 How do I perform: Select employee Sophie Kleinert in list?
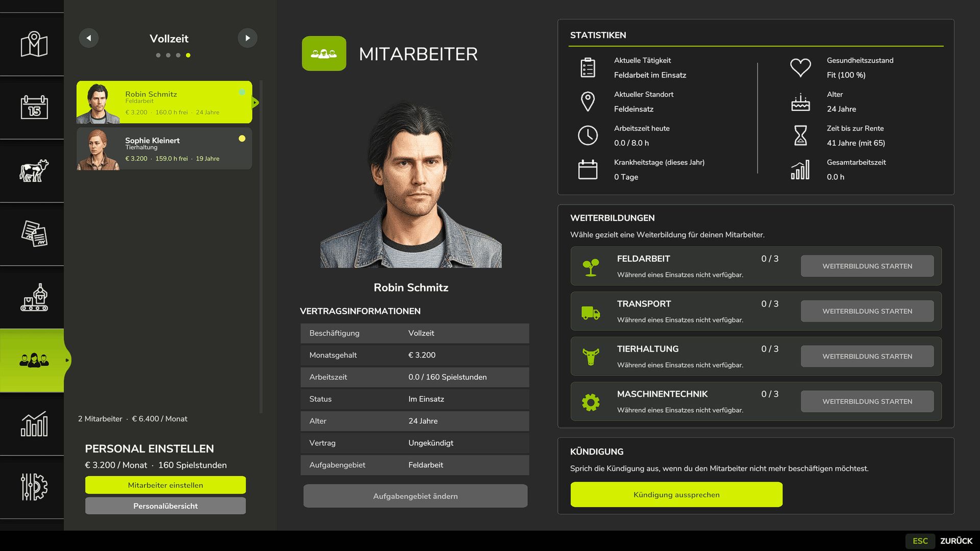(x=164, y=148)
